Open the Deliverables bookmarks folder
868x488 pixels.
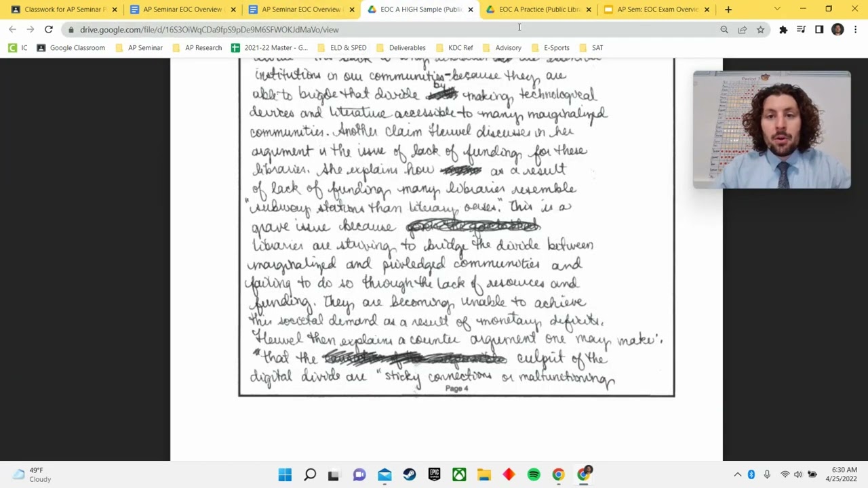coord(400,48)
